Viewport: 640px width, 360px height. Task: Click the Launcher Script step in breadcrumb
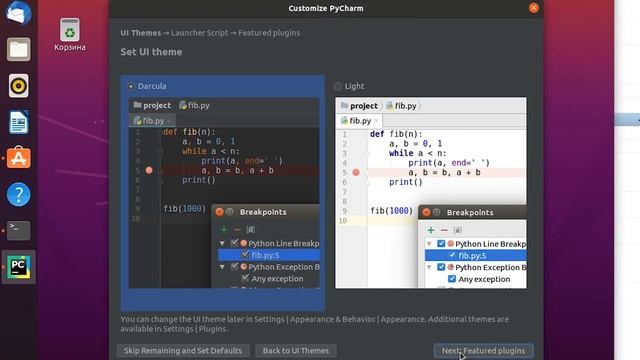[200, 33]
